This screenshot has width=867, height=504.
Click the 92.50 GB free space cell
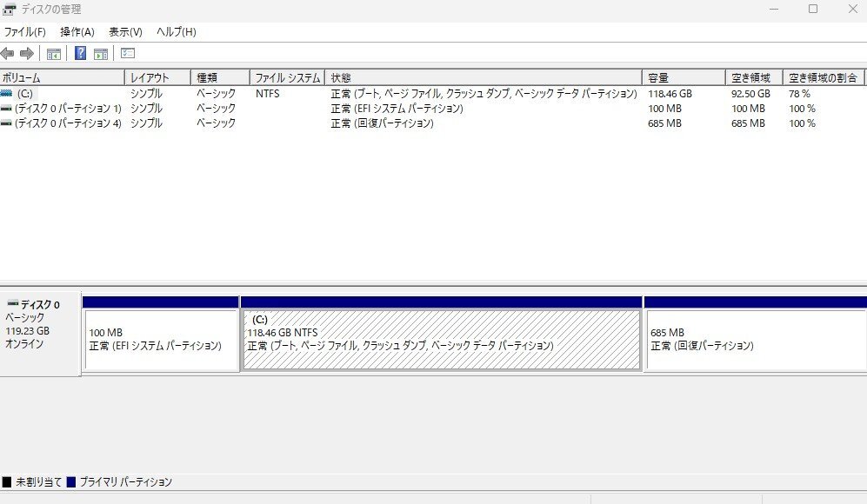750,93
